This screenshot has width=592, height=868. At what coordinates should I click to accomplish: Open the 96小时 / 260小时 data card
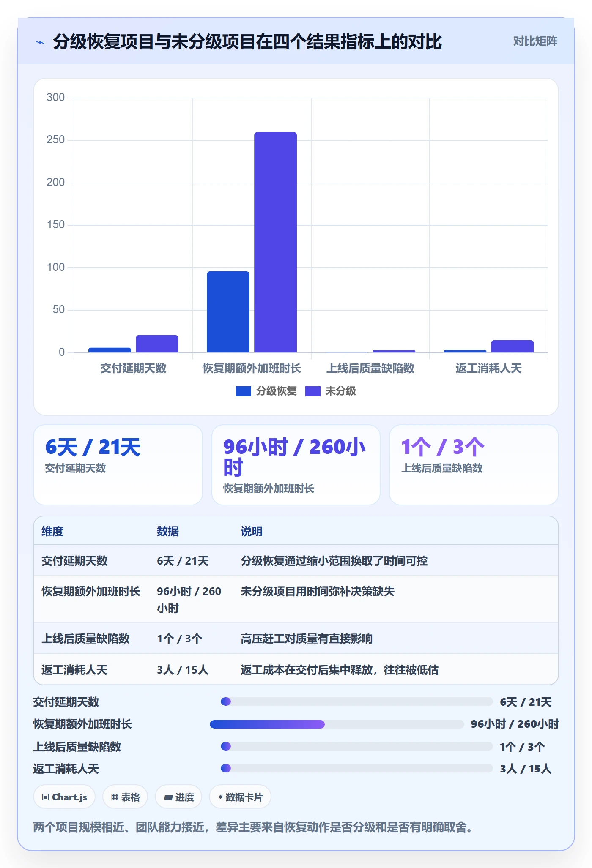coord(296,465)
